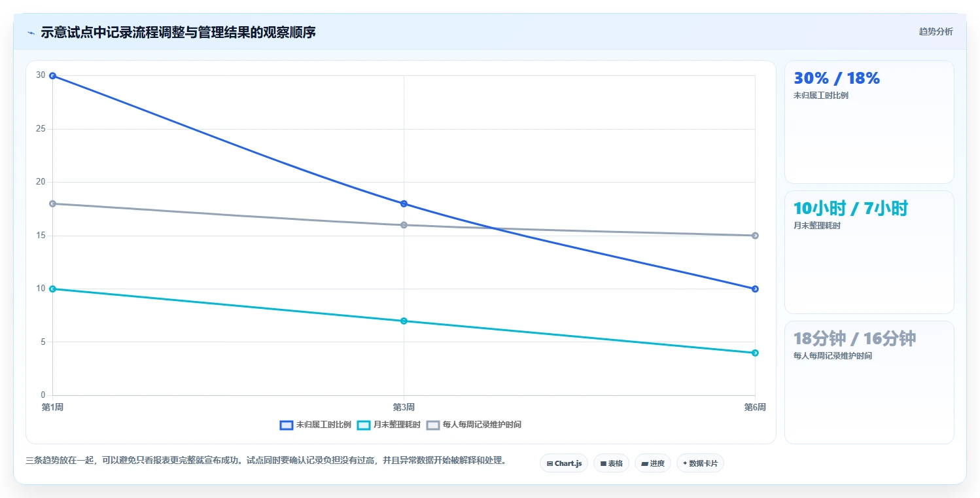Click the 未归属工时比例 caption in the stat card

coord(821,96)
